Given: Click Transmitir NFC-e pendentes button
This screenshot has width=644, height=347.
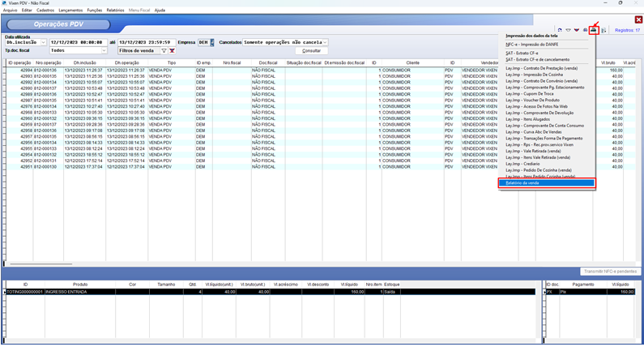Looking at the screenshot, I should point(611,271).
